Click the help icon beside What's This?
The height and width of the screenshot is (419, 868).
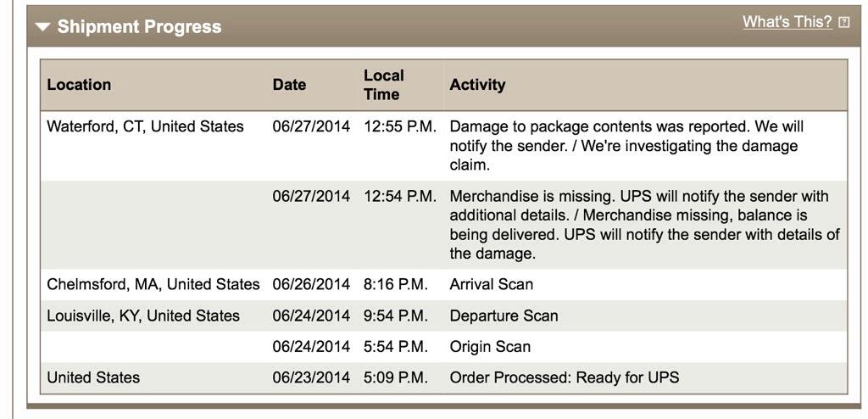click(x=843, y=23)
